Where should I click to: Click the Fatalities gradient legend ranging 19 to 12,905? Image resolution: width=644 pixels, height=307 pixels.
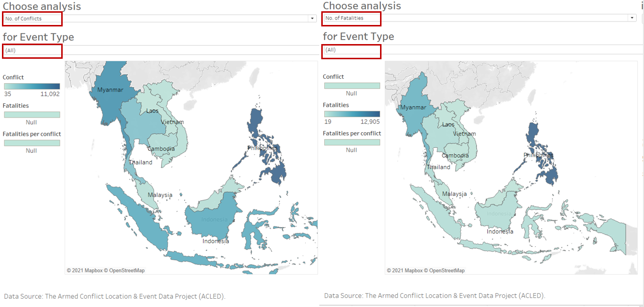pyautogui.click(x=351, y=114)
